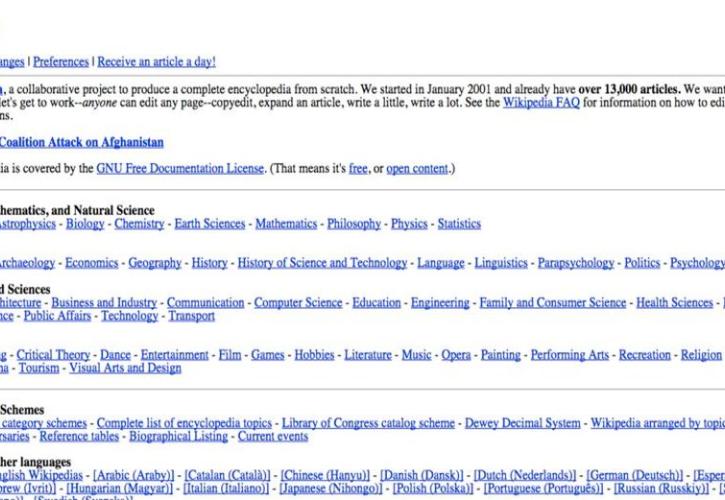Open GNU Free Documentation License link
This screenshot has height=500, width=725.
coord(180,168)
